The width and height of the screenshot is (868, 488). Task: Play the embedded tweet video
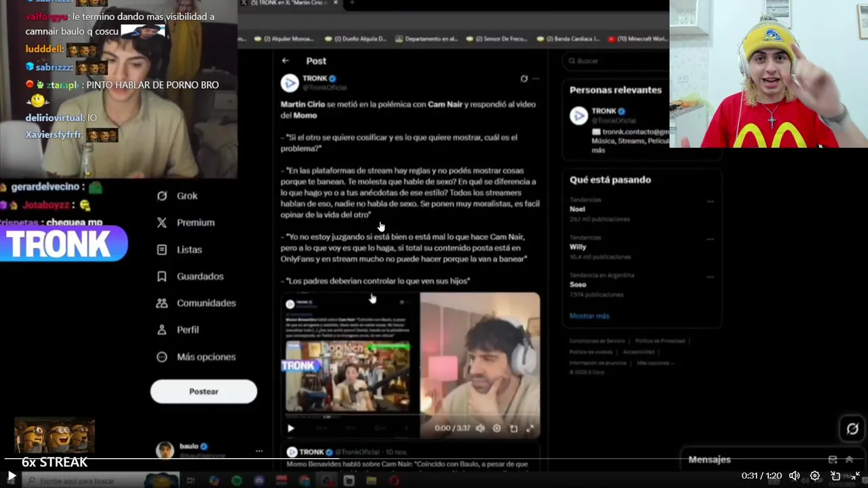pyautogui.click(x=291, y=428)
